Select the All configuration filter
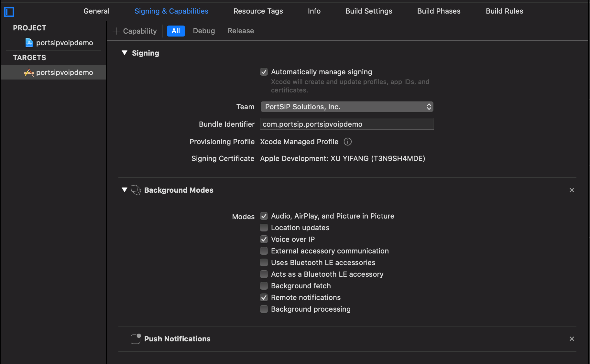 (x=176, y=31)
